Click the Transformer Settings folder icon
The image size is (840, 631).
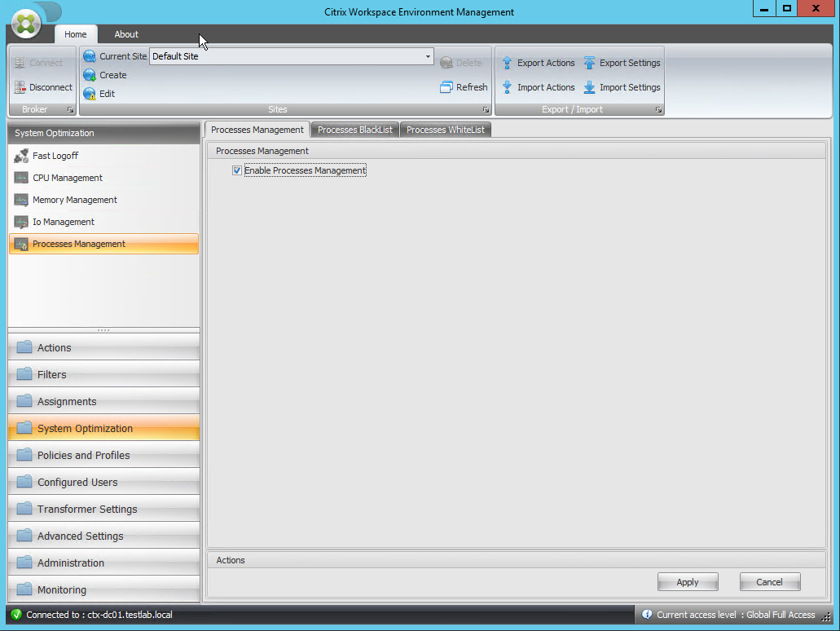[24, 508]
